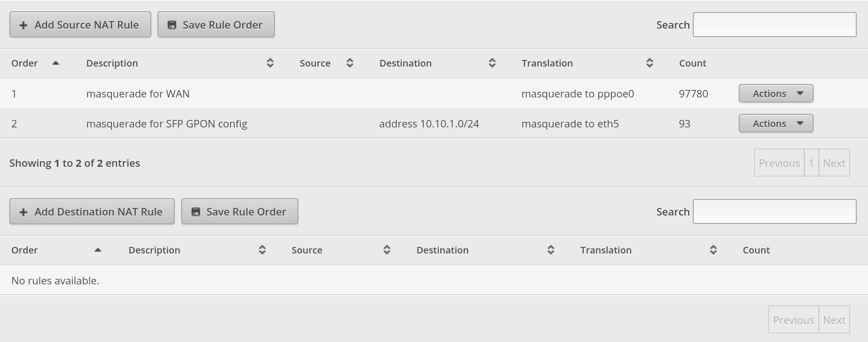Viewport: 868px width, 342px height.
Task: Open Actions dropdown for SFP GPON rule
Action: tap(776, 124)
